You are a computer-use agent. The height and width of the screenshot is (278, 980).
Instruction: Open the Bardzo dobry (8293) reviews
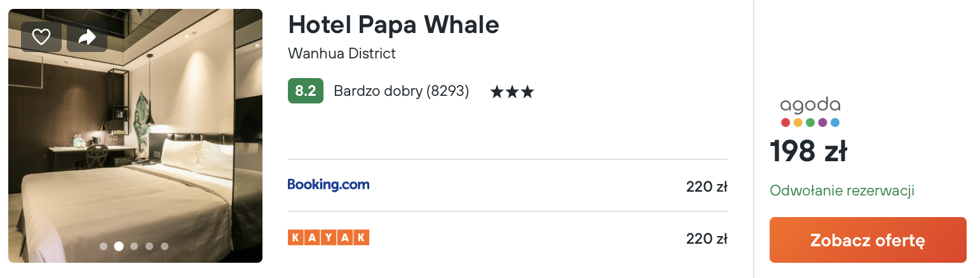[401, 91]
